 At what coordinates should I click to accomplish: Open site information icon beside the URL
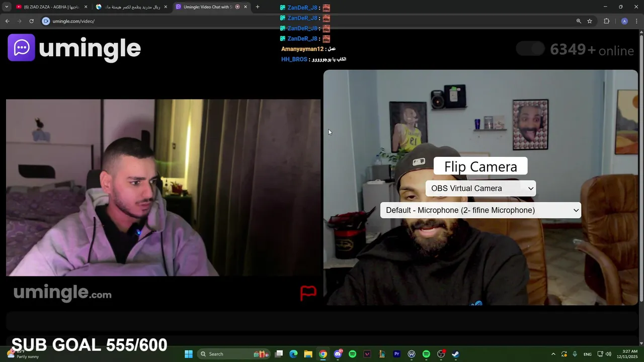pos(46,21)
